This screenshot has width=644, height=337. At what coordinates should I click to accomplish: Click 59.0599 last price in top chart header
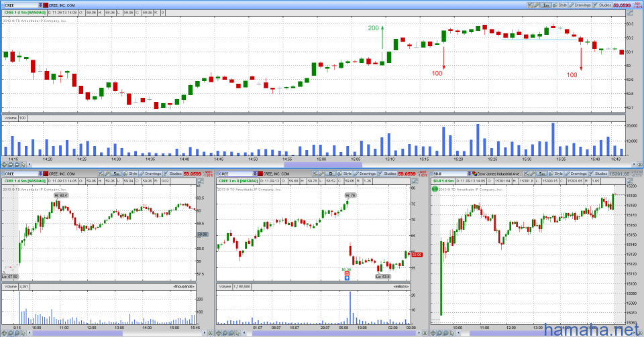tap(622, 5)
